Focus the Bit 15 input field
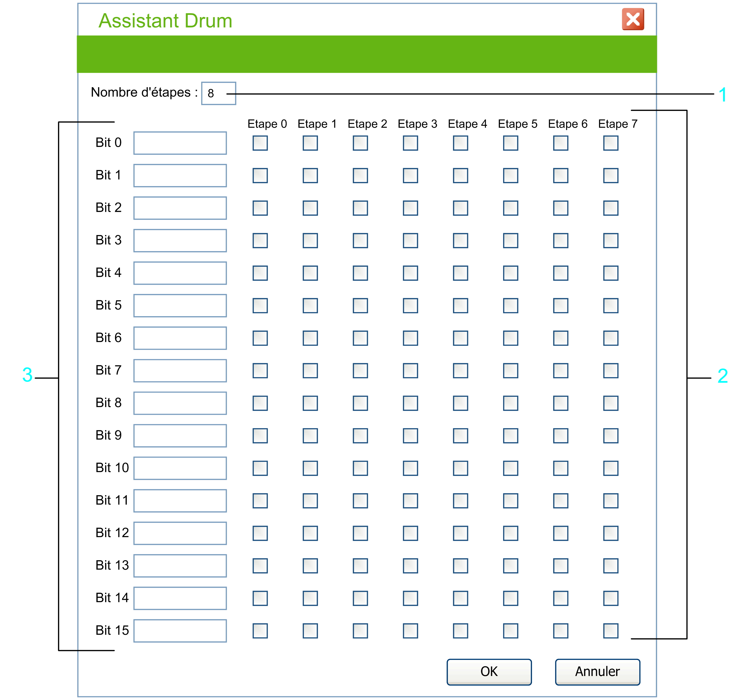Viewport: 732px width, 700px height. 180,630
